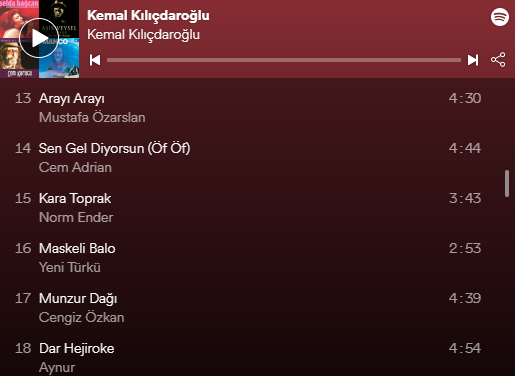Play track 17 Munzur Dağı
This screenshot has width=515, height=376.
(x=248, y=308)
